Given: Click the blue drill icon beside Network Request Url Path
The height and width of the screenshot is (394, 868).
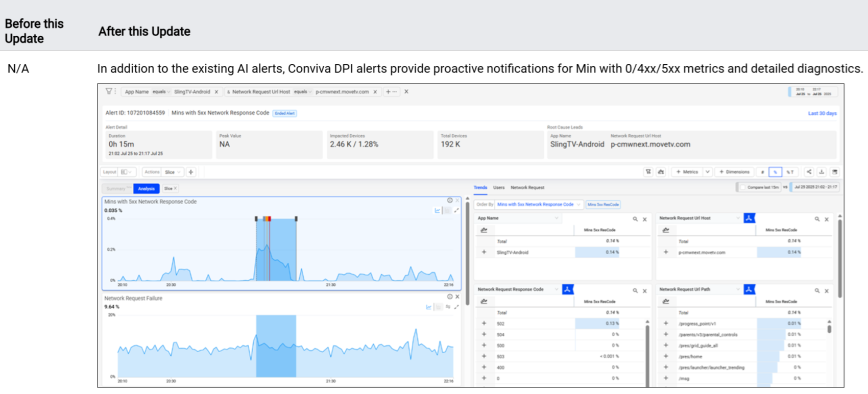Looking at the screenshot, I should 749,289.
